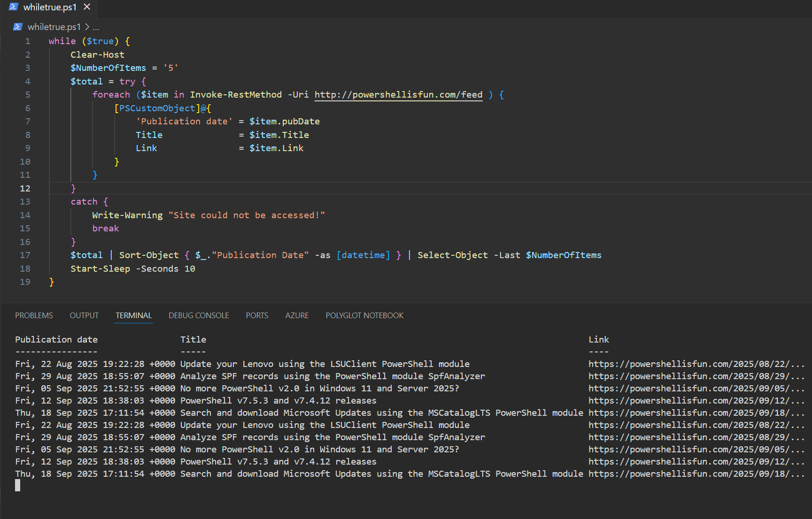Click the 'Title' column header in the terminal

click(193, 339)
